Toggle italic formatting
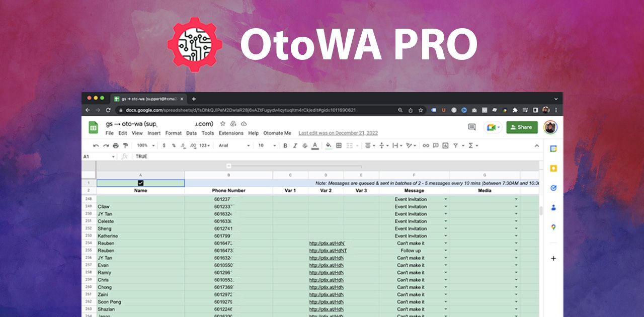The width and height of the screenshot is (644, 317). click(295, 145)
